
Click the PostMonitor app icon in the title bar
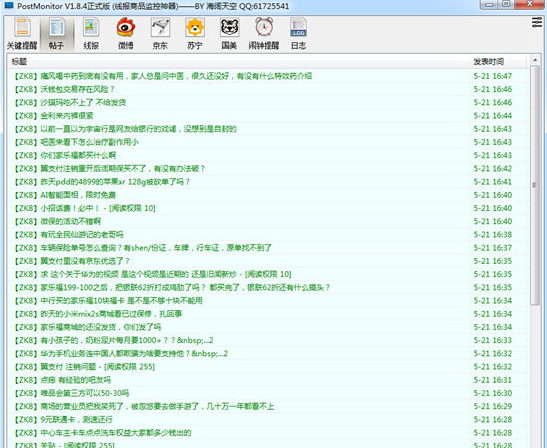pyautogui.click(x=8, y=6)
